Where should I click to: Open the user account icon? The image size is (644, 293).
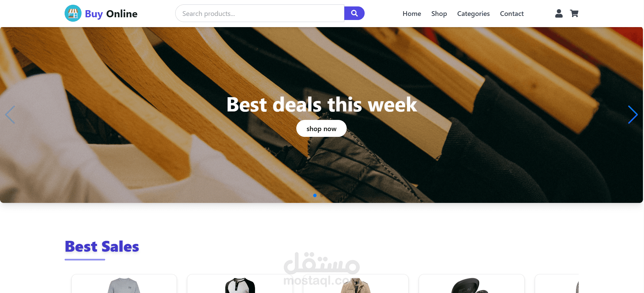559,13
